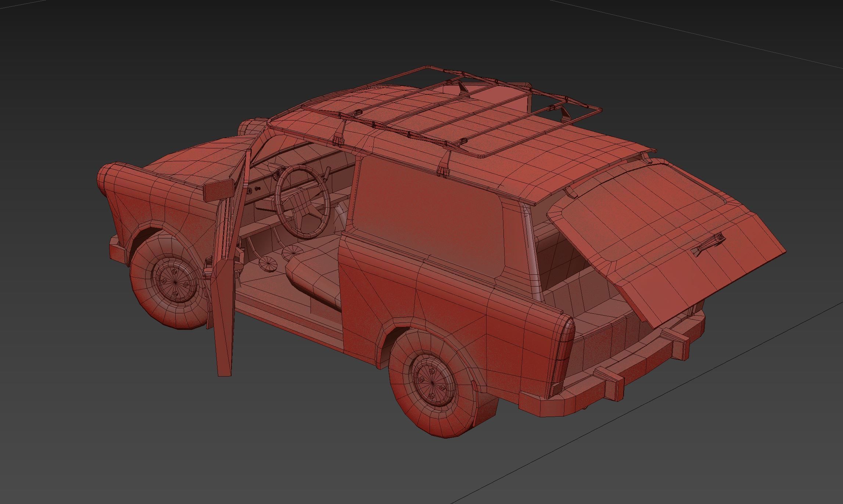Select the rear bumper of the car
Viewport: 843px width, 504px height.
pyautogui.click(x=612, y=364)
